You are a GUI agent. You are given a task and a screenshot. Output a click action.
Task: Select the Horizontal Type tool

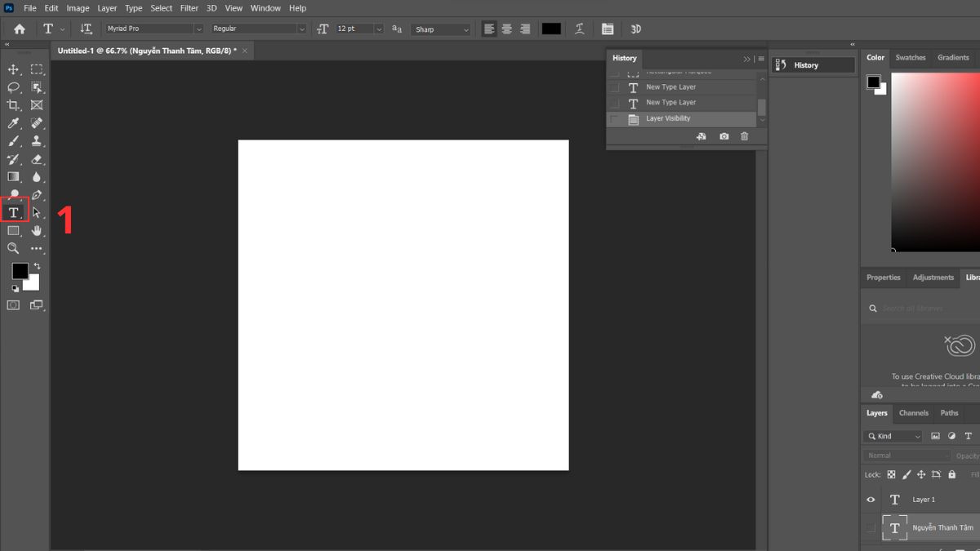click(13, 211)
